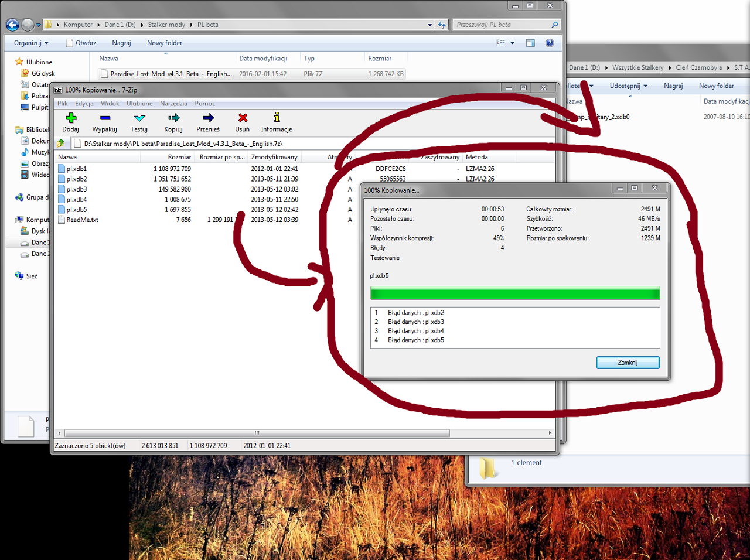The height and width of the screenshot is (560, 750).
Task: Sort by Zmodyfikowany column header in 7-Zip
Action: (x=274, y=157)
